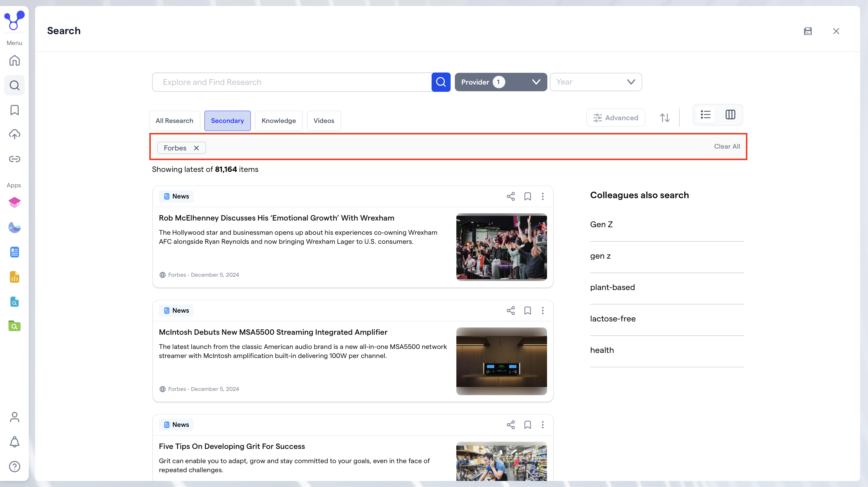Launch the pink graduation cap app

(15, 202)
